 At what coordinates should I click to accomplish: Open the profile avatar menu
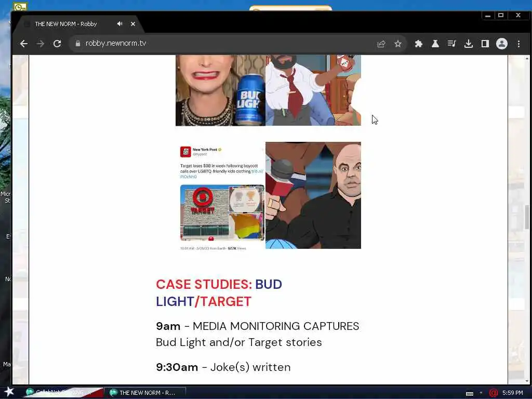[x=501, y=44]
